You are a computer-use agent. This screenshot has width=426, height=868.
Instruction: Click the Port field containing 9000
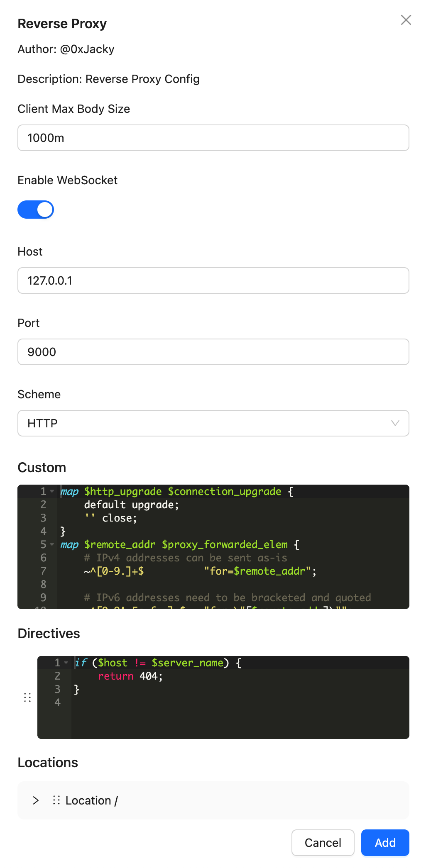tap(213, 352)
